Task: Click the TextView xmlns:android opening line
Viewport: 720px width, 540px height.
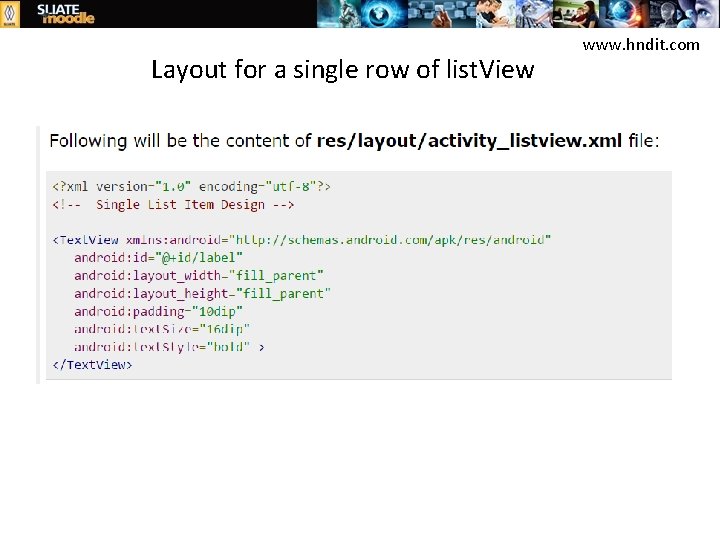Action: coord(302,240)
